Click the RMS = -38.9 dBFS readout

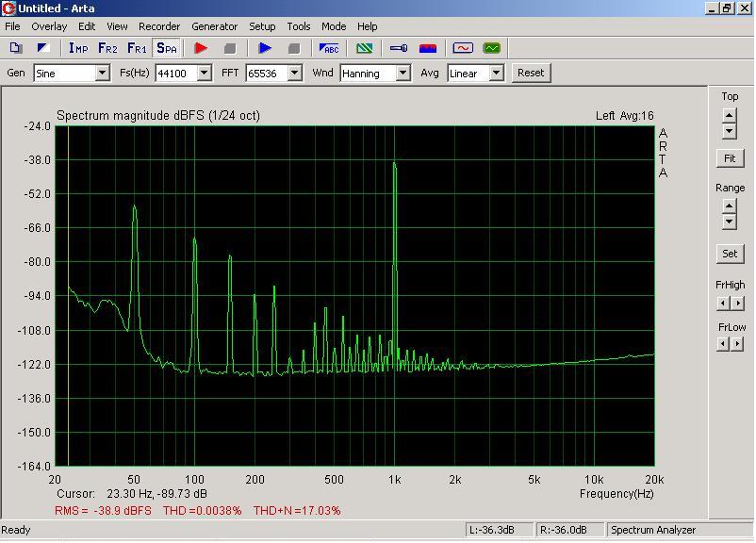(x=103, y=510)
